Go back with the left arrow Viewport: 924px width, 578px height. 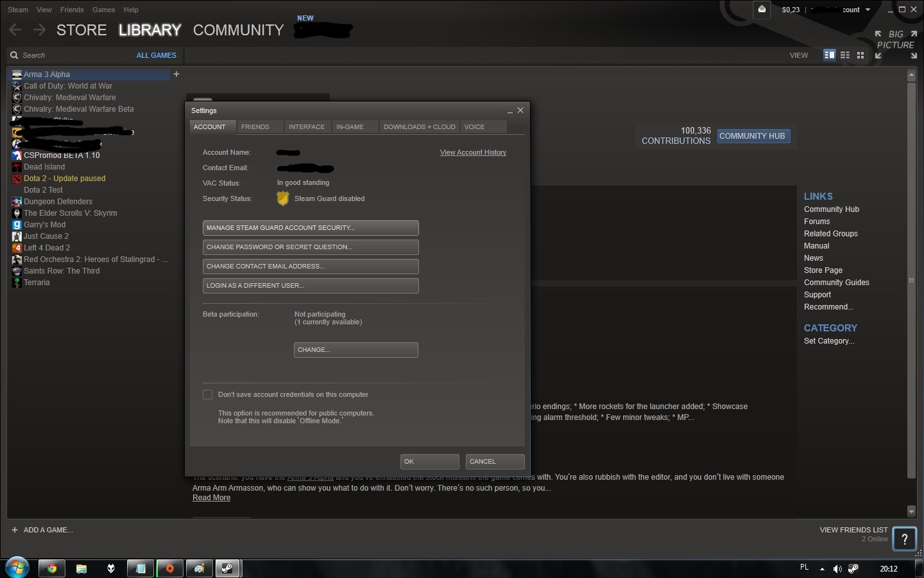pos(15,30)
